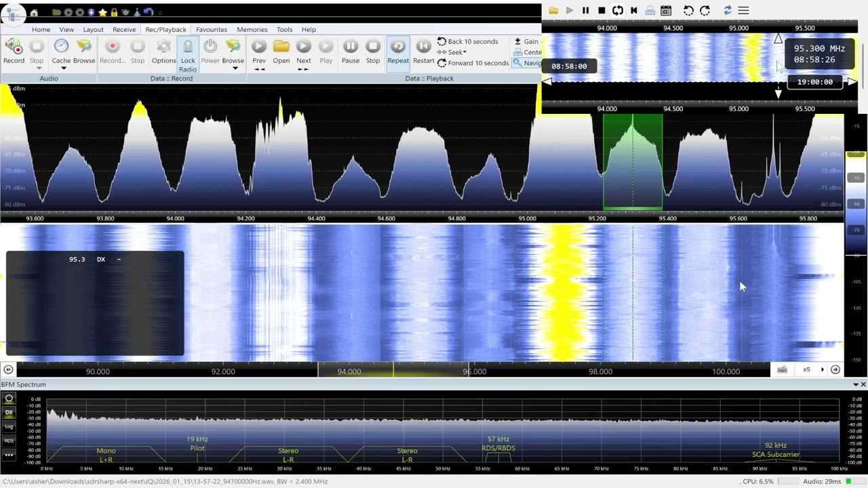868x488 pixels.
Task: Open the Favourites tab
Action: 212,30
